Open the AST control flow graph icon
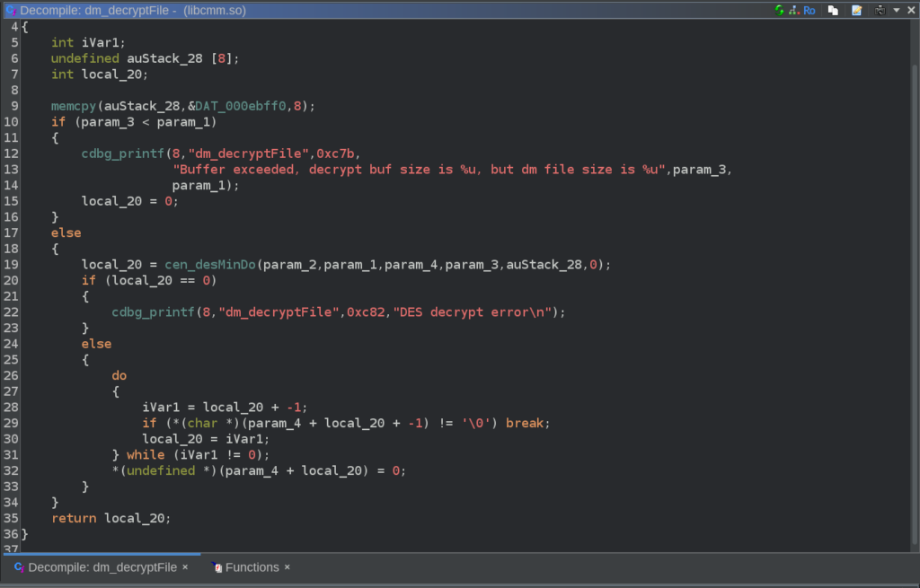This screenshot has height=588, width=920. (793, 10)
